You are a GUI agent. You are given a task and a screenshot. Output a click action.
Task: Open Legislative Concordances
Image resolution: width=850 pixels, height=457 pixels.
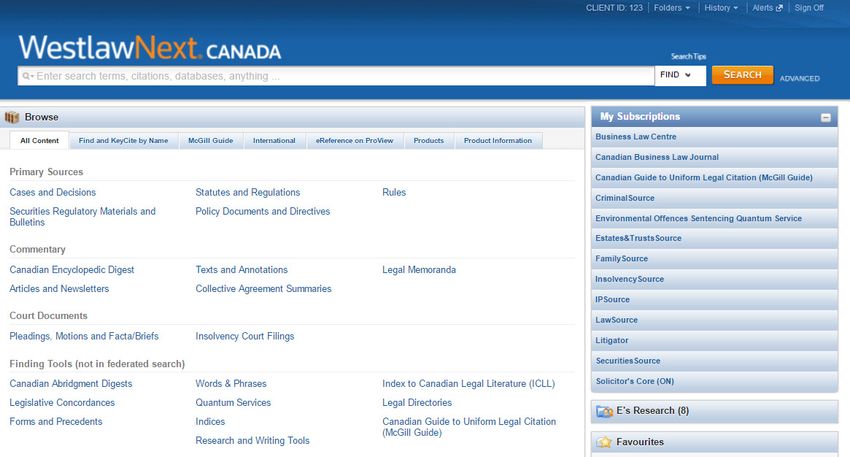tap(62, 403)
